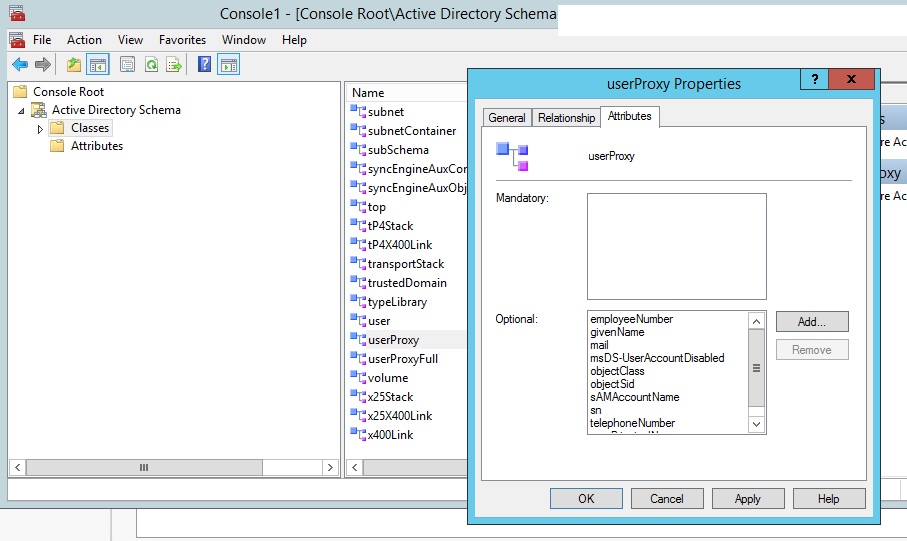Click the MMC system icon beside File menu

[17, 40]
